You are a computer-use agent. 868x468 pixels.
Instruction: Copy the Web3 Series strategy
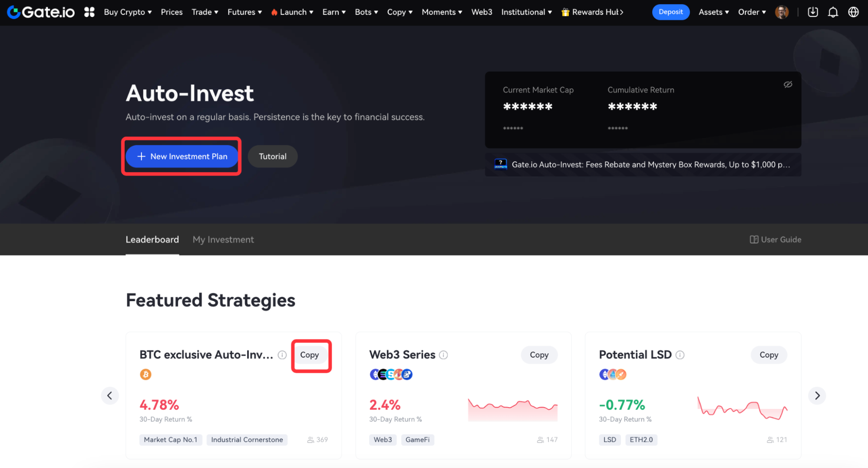coord(539,355)
